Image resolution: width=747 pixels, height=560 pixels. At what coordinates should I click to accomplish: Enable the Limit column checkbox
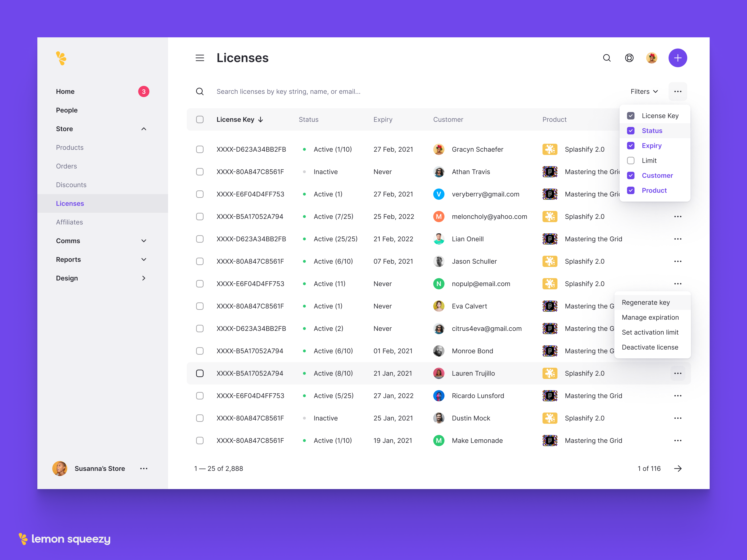pyautogui.click(x=631, y=161)
